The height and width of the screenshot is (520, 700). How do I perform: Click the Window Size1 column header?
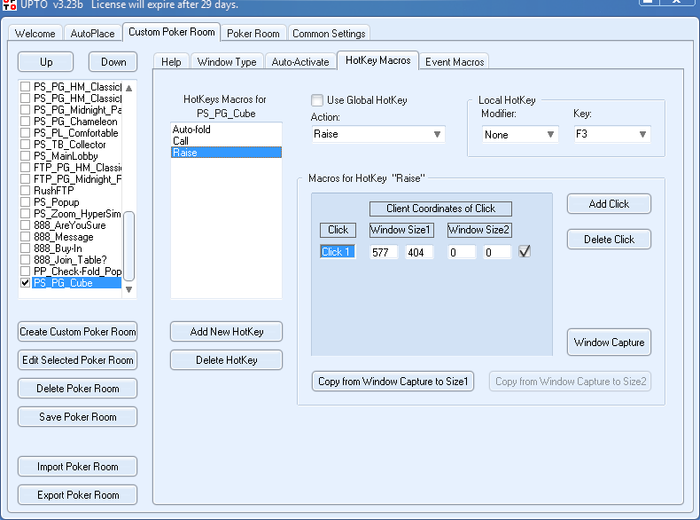click(x=401, y=230)
